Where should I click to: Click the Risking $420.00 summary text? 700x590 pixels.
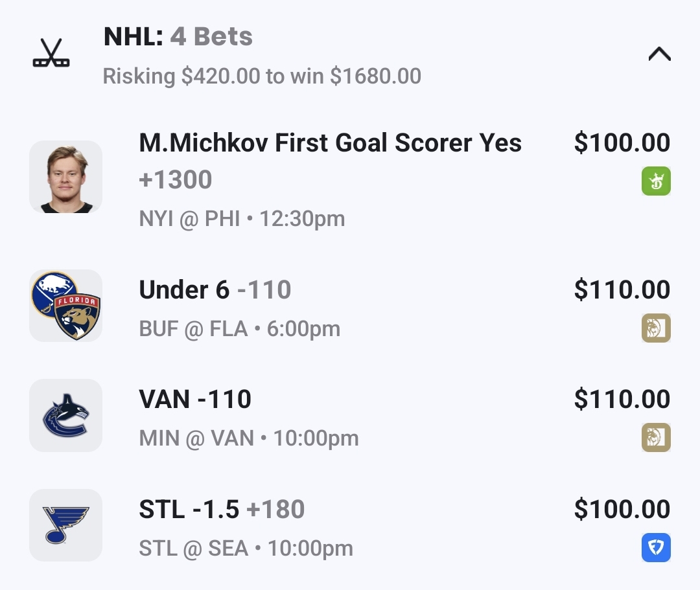pyautogui.click(x=262, y=76)
